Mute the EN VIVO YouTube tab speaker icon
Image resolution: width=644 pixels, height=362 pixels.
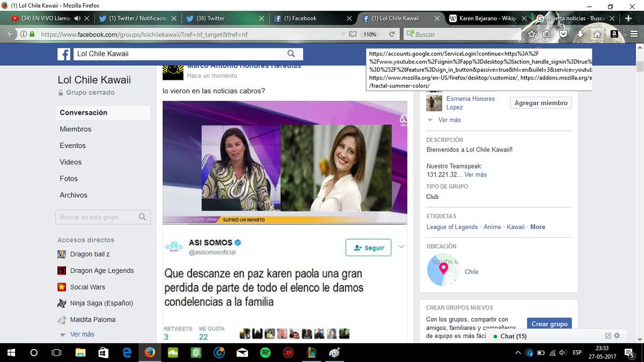(x=78, y=18)
